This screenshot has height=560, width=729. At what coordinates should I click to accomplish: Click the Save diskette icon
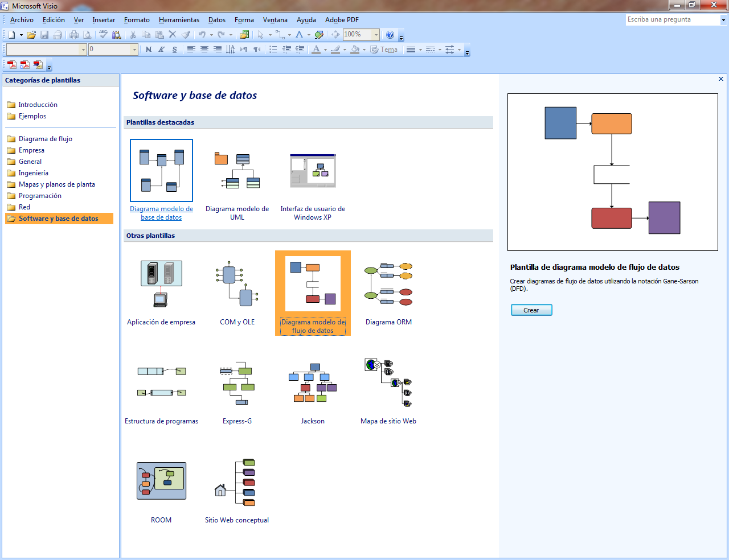pos(44,35)
